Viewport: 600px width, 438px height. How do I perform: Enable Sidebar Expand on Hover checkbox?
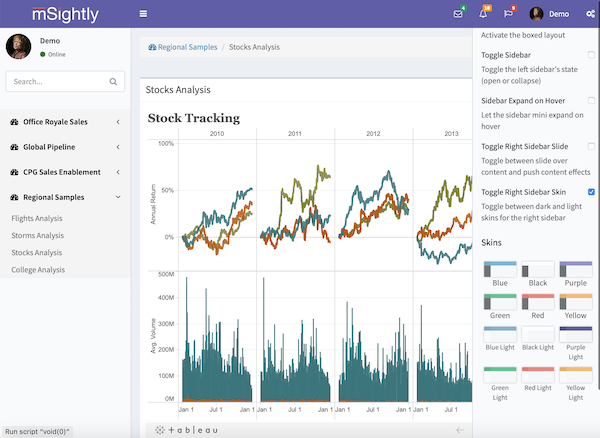(x=591, y=101)
